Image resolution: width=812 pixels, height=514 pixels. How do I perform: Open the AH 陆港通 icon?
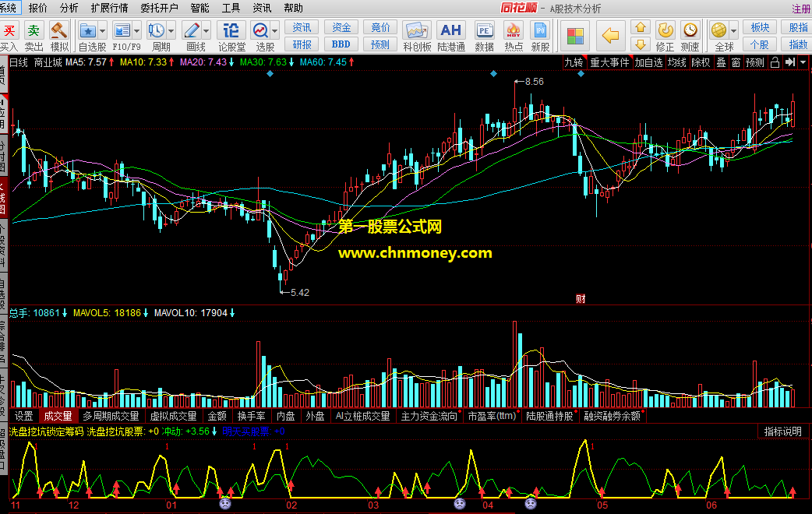click(x=450, y=31)
